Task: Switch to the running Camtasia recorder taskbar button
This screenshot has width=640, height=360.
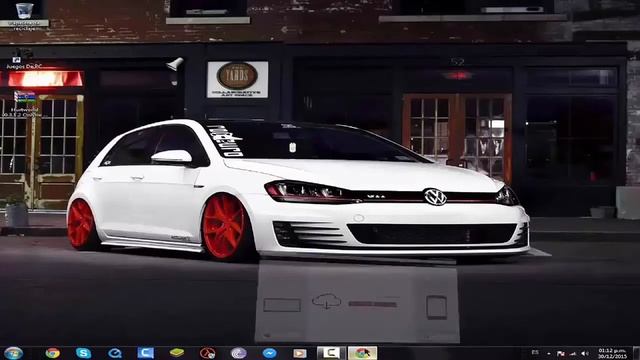Action: pos(331,353)
